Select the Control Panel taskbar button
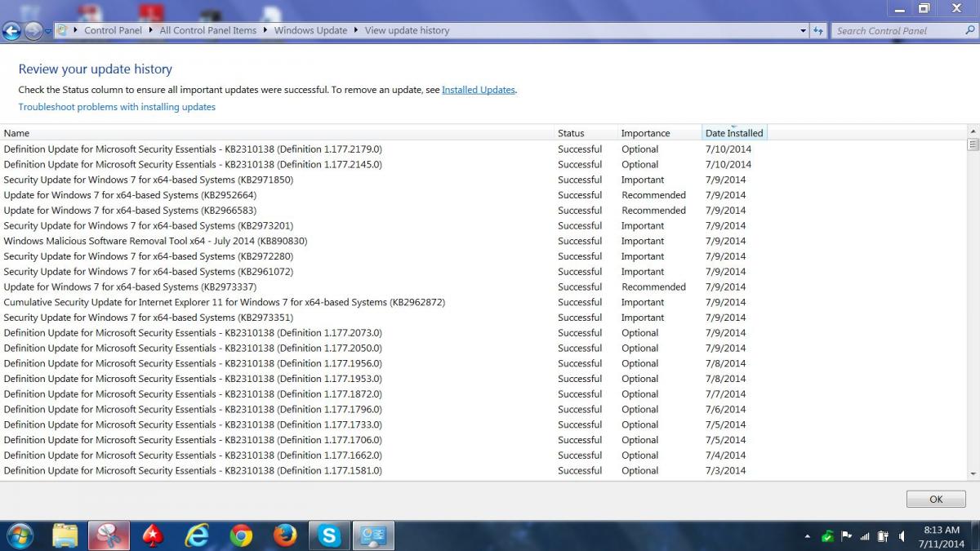This screenshot has width=980, height=551. click(x=373, y=535)
